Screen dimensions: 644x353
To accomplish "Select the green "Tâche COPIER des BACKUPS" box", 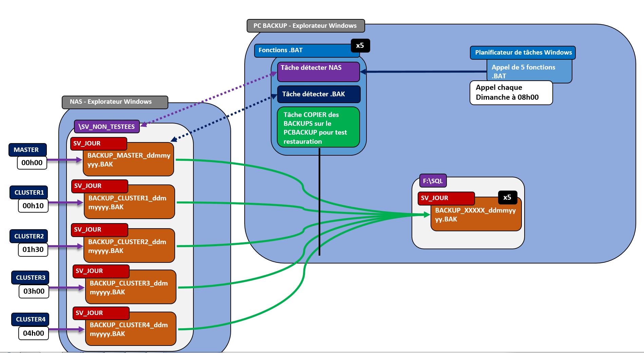I will point(318,128).
